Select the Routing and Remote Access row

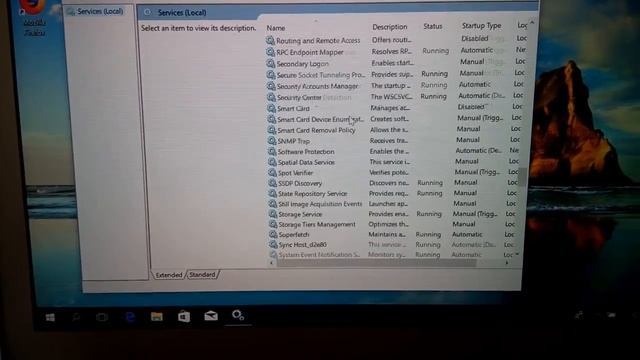(396, 40)
